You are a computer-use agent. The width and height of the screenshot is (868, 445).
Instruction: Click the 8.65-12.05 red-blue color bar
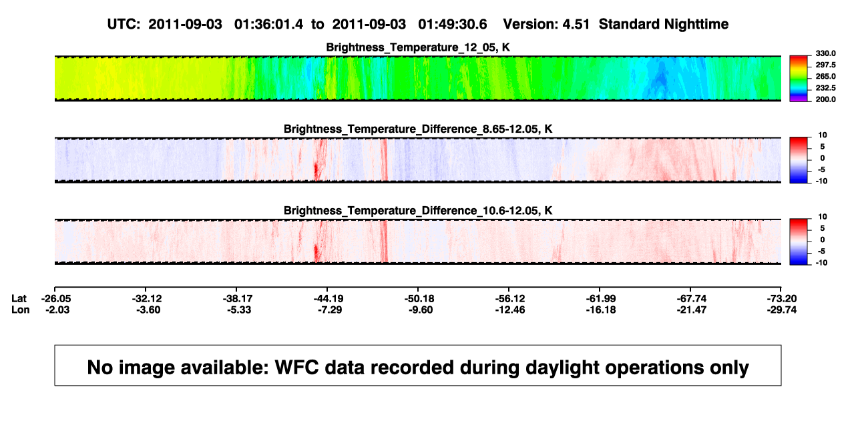(x=799, y=159)
